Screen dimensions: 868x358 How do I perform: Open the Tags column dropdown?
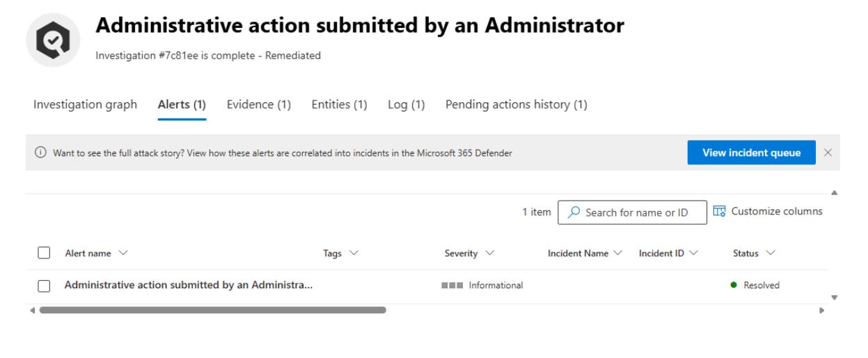point(341,254)
